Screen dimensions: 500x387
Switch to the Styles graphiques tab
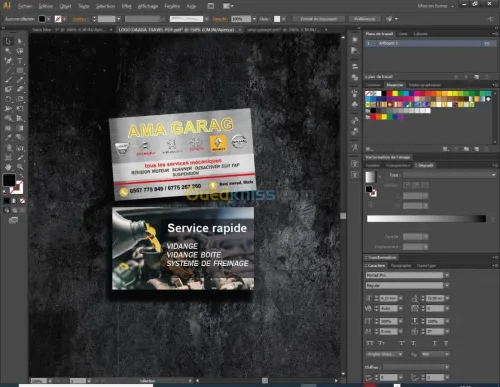click(424, 85)
